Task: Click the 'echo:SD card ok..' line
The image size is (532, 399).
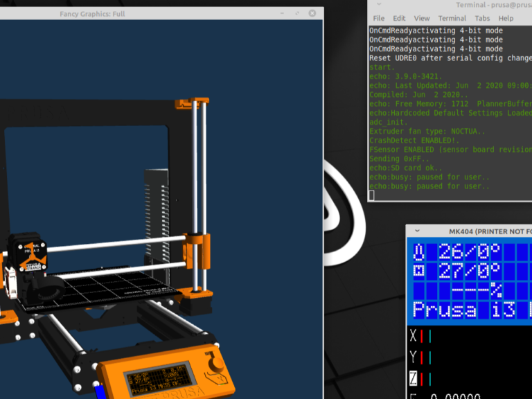Action: click(x=405, y=168)
